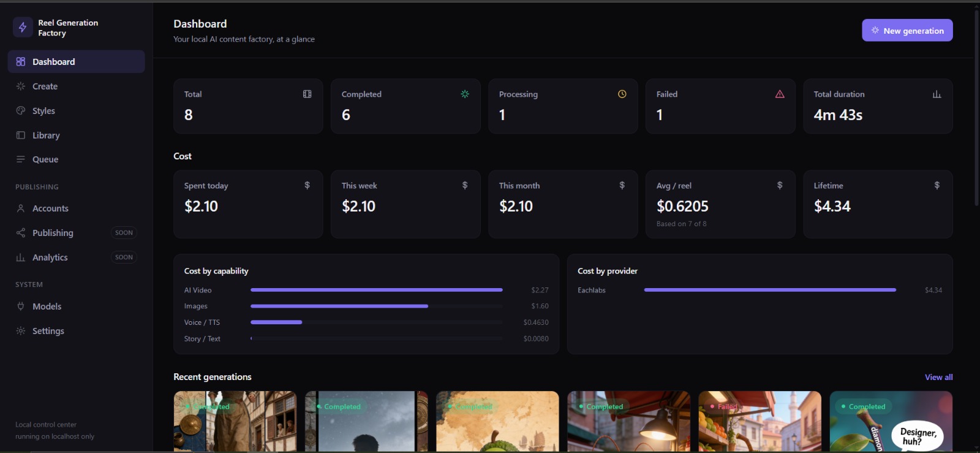Open Styles via its palette icon
The image size is (980, 453).
[x=21, y=111]
